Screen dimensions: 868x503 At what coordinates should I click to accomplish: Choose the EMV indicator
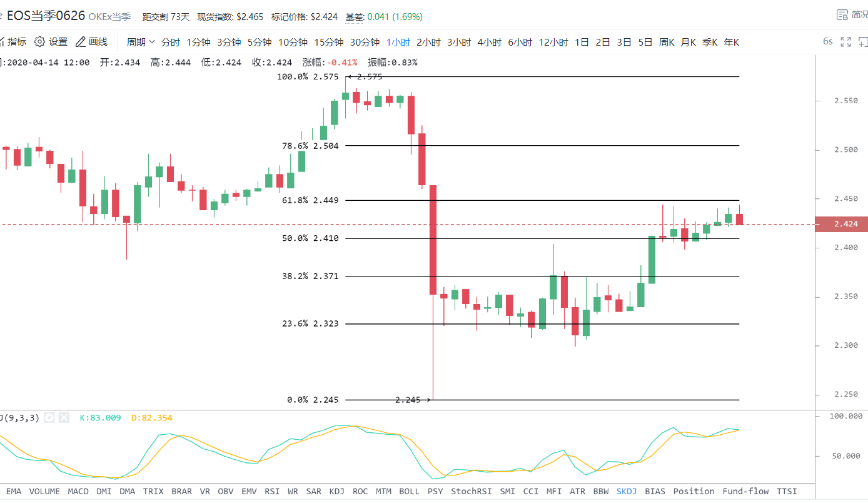tap(249, 491)
